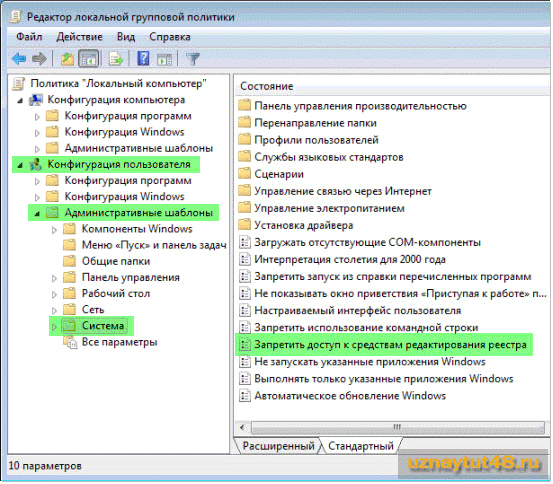Click the Export list toolbar icon
This screenshot has width=553, height=484.
click(x=116, y=59)
